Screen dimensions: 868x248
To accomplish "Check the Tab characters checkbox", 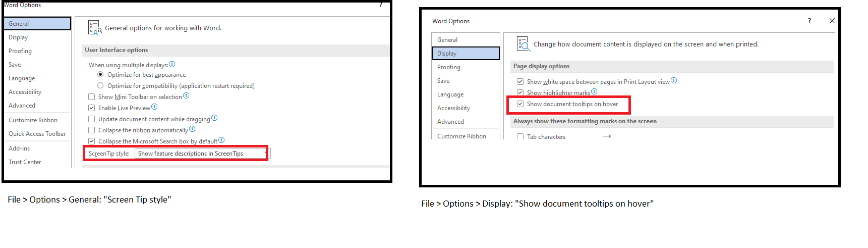I will coord(520,136).
